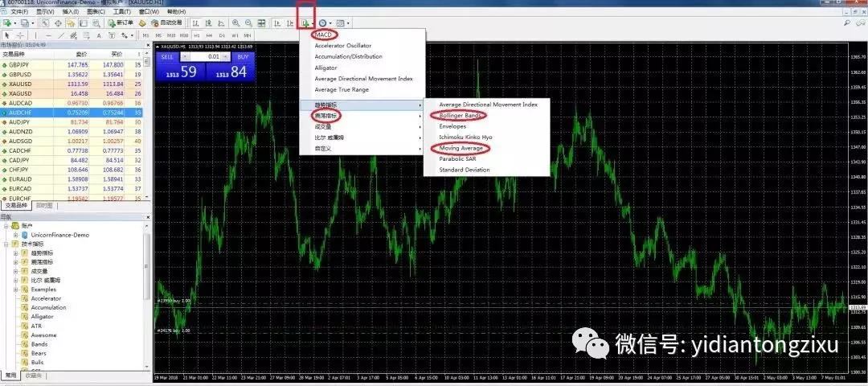Click the blue BUY button
This screenshot has height=386, width=868.
tap(243, 57)
